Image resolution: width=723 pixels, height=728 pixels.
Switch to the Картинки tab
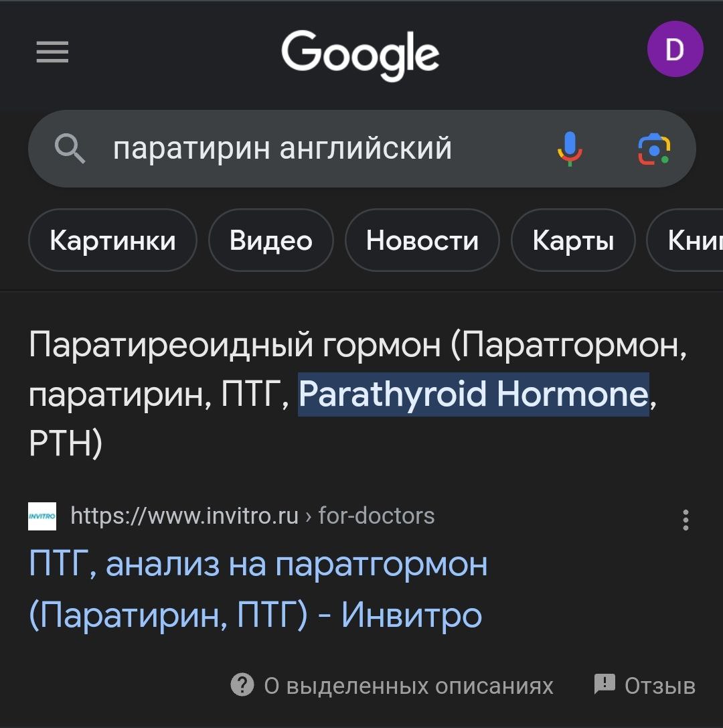[x=112, y=240]
